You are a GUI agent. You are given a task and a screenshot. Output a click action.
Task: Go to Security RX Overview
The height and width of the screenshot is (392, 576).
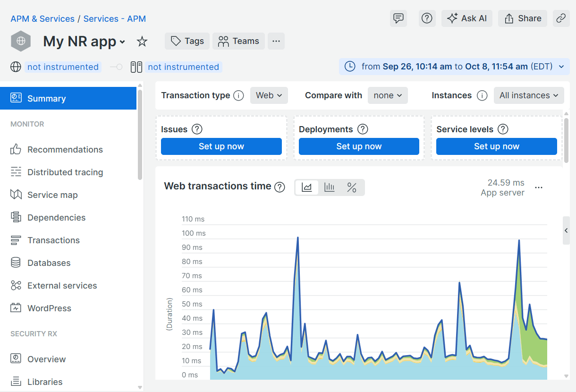point(46,359)
